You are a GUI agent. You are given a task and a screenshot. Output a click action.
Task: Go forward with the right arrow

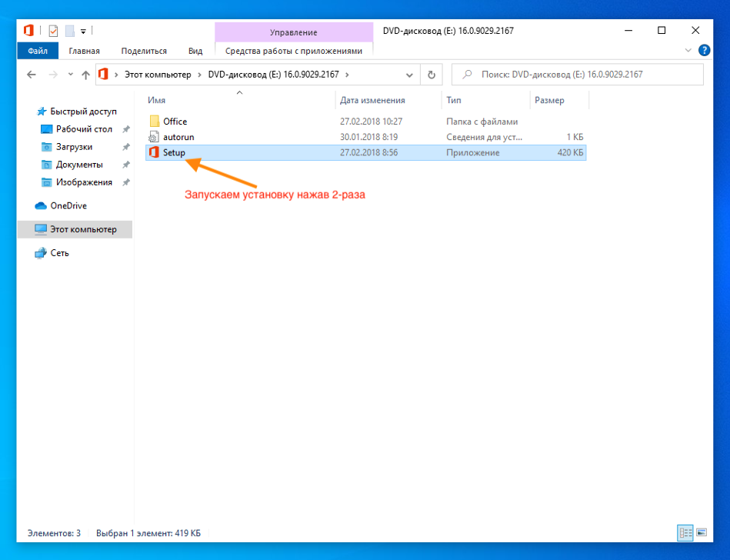(53, 75)
